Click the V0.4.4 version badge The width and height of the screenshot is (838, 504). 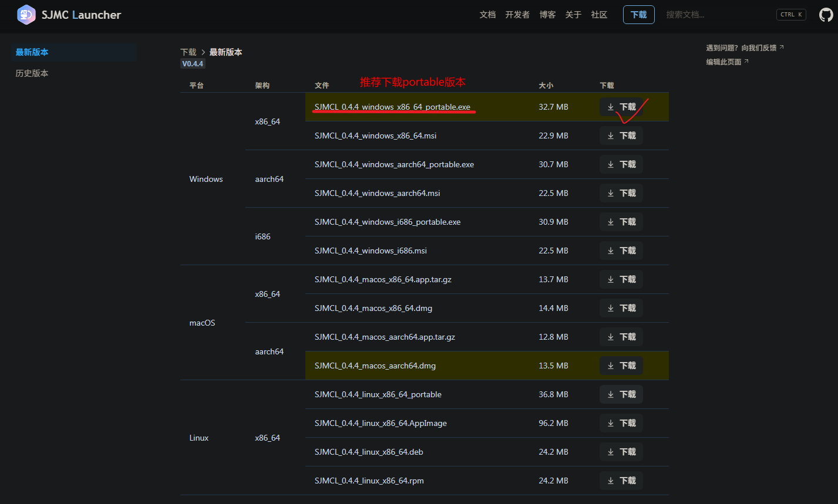pyautogui.click(x=193, y=64)
